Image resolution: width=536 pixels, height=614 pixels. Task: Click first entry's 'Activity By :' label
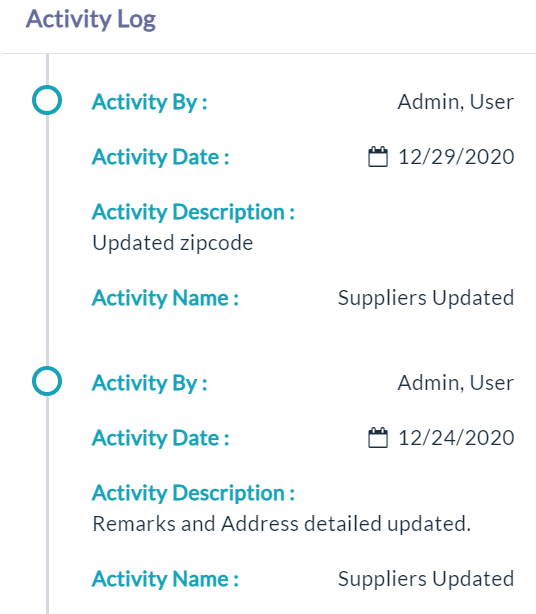tap(150, 103)
